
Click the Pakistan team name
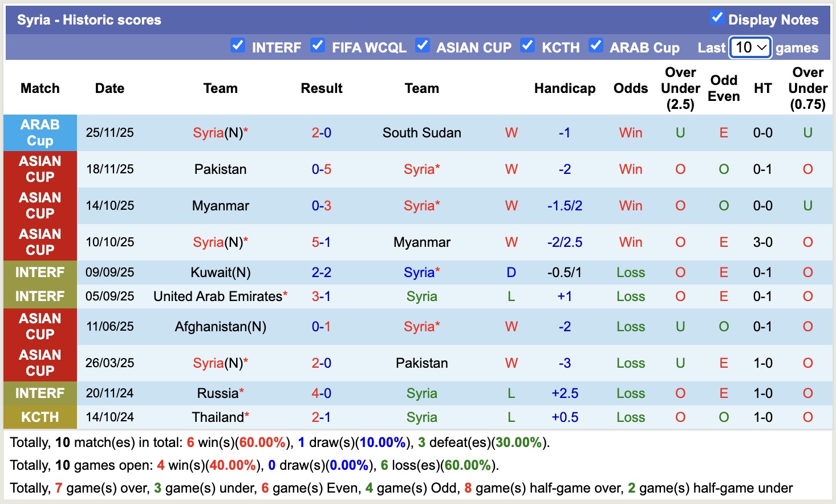click(220, 169)
